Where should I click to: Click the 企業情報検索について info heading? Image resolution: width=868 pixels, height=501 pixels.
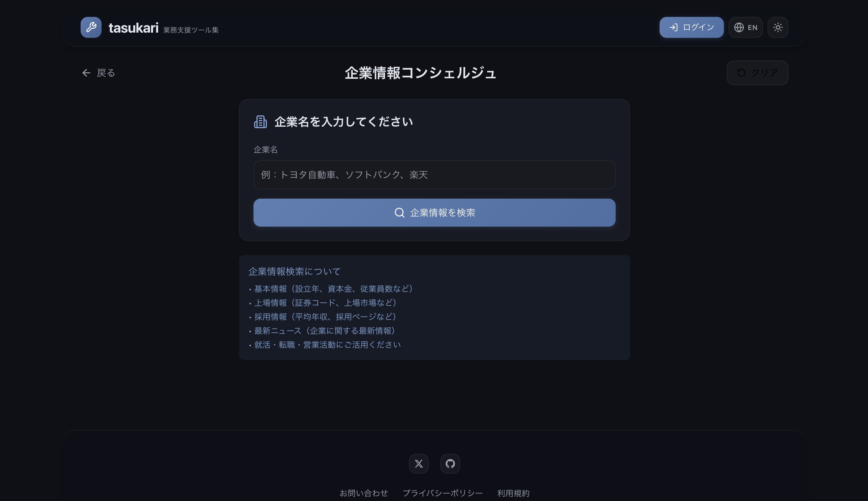coord(294,271)
